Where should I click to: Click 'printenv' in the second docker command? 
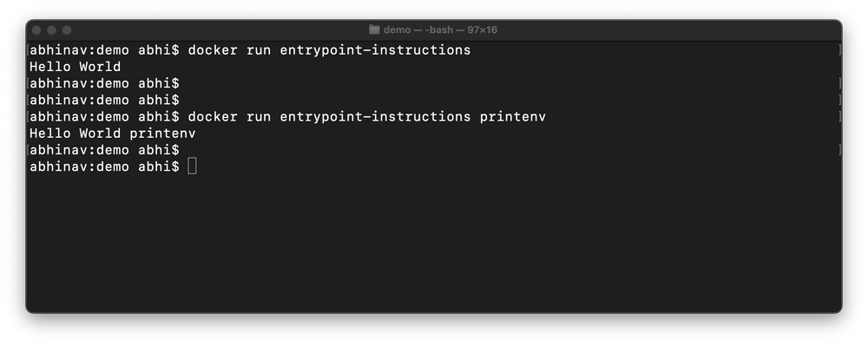tap(513, 117)
